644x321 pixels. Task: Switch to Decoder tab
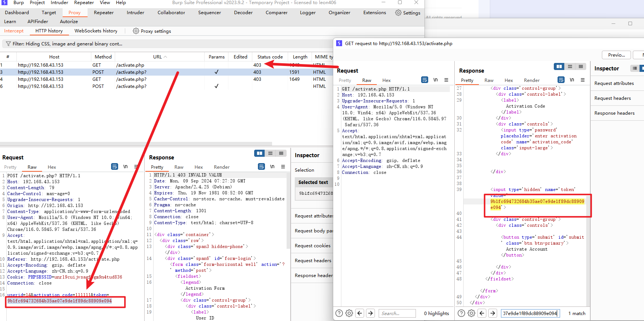point(243,13)
